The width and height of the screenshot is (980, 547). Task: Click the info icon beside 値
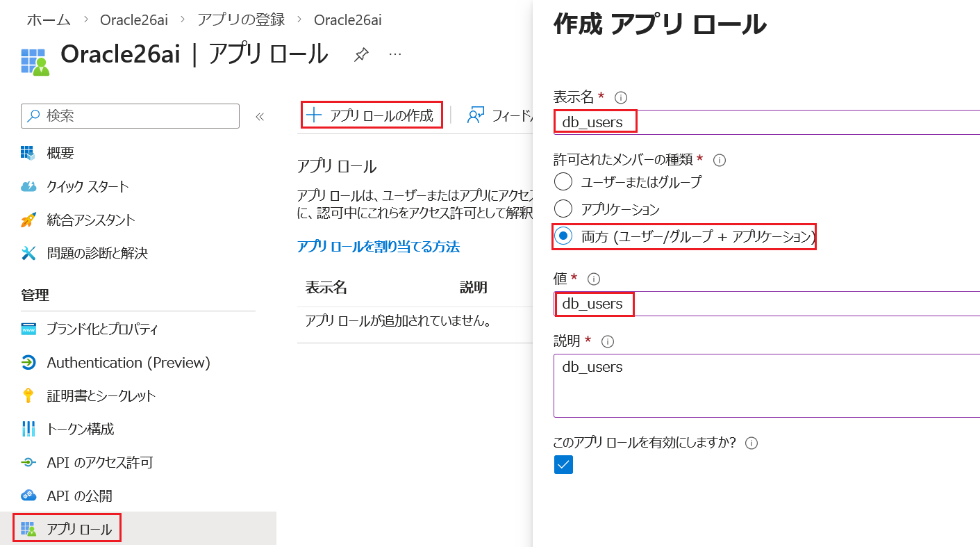593,279
